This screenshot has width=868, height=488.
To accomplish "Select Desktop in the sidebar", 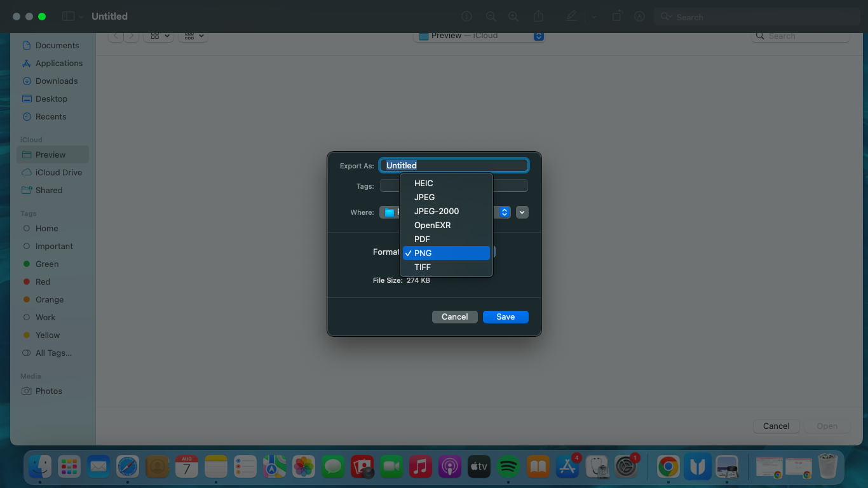I will pyautogui.click(x=52, y=99).
